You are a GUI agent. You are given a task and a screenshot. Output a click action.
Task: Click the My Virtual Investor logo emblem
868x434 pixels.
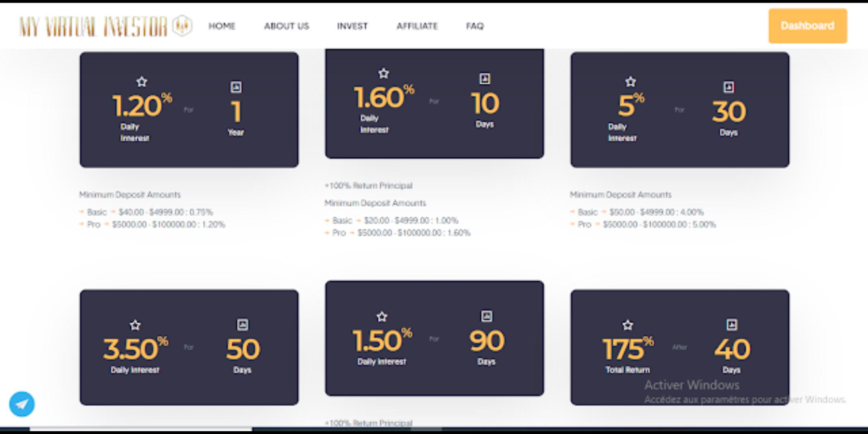182,26
